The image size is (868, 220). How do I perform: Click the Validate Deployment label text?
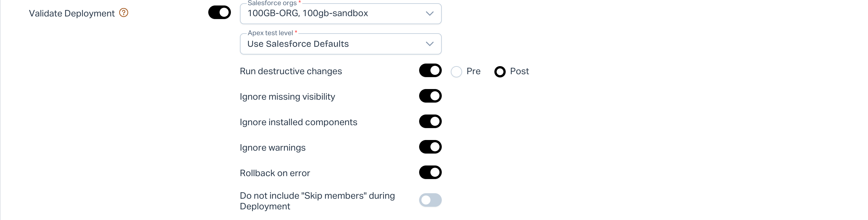[x=72, y=14]
